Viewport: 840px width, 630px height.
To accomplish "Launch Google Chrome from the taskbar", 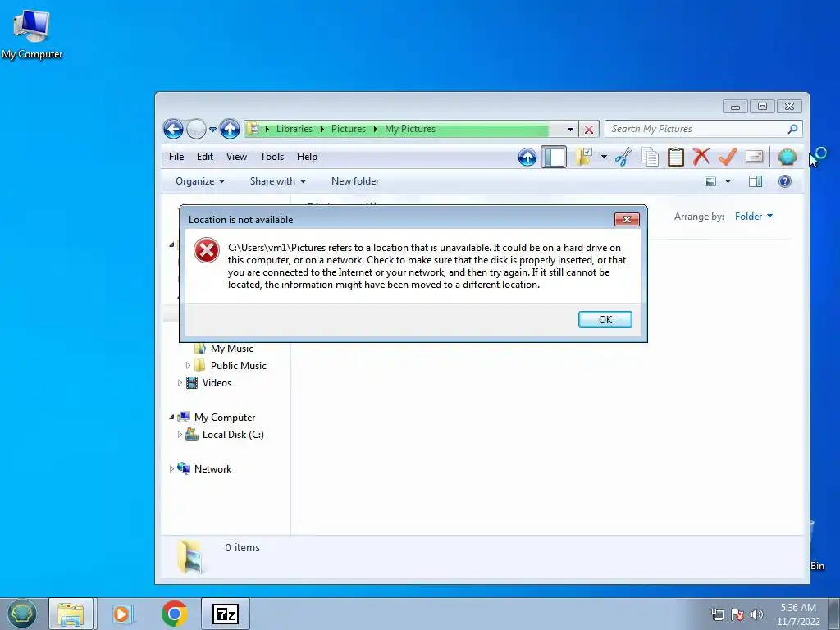I will [174, 614].
